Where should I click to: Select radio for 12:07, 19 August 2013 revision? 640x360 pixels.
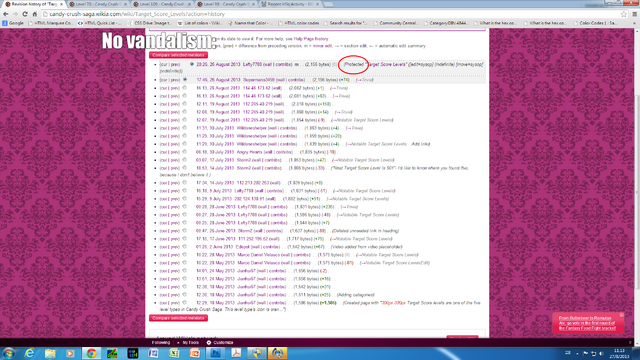pos(184,120)
